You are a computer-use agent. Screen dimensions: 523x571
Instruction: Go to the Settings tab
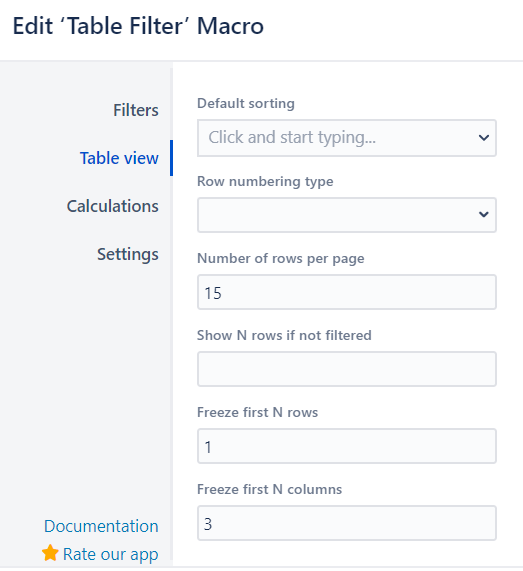[128, 254]
